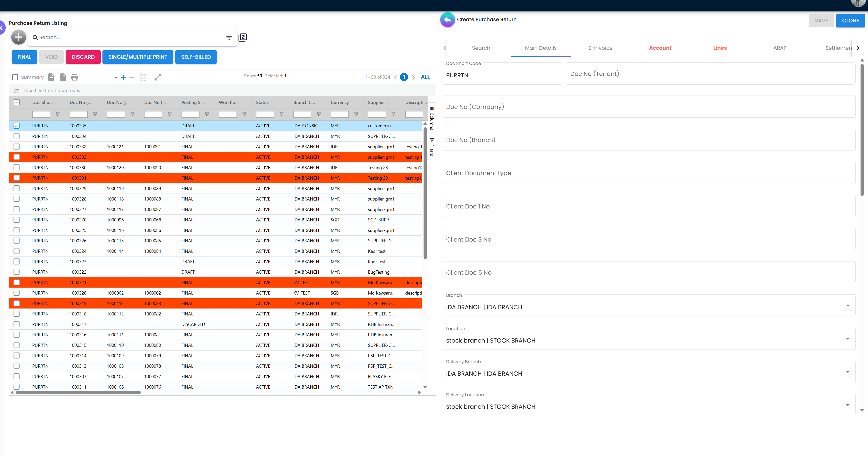Enable the Summary checkbox
The width and height of the screenshot is (868, 456).
(15, 77)
